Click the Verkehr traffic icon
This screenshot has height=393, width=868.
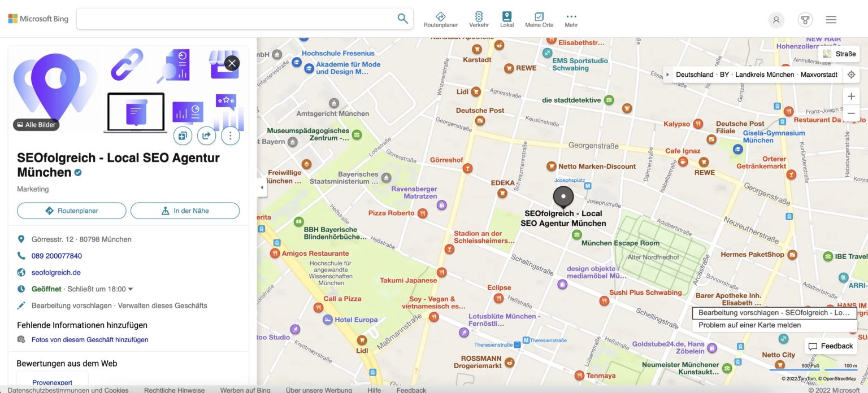coord(479,19)
